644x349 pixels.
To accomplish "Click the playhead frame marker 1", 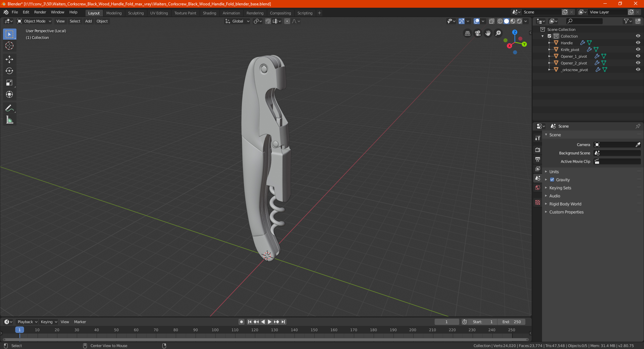I will click(x=19, y=330).
